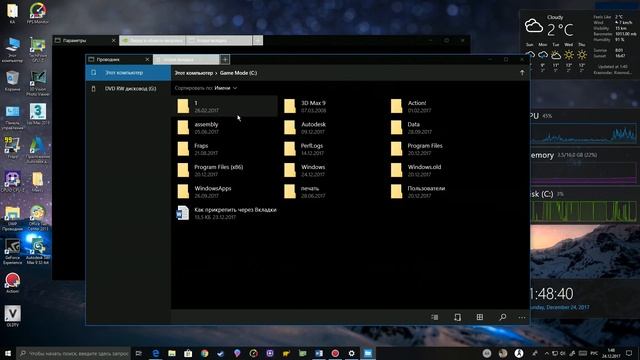Select the Action! desktop shortcut
640x360 pixels.
click(12, 283)
